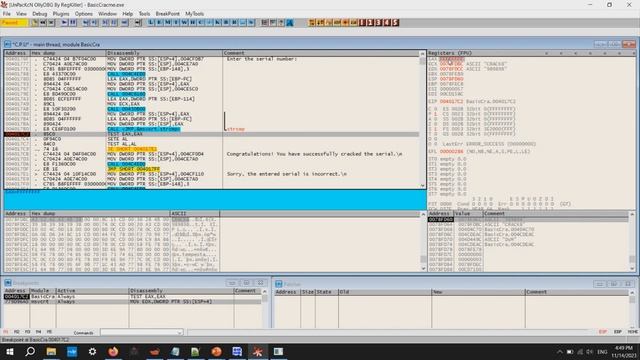Click the Registers (FPU) header to switch view
The width and height of the screenshot is (640, 360).
tap(450, 53)
